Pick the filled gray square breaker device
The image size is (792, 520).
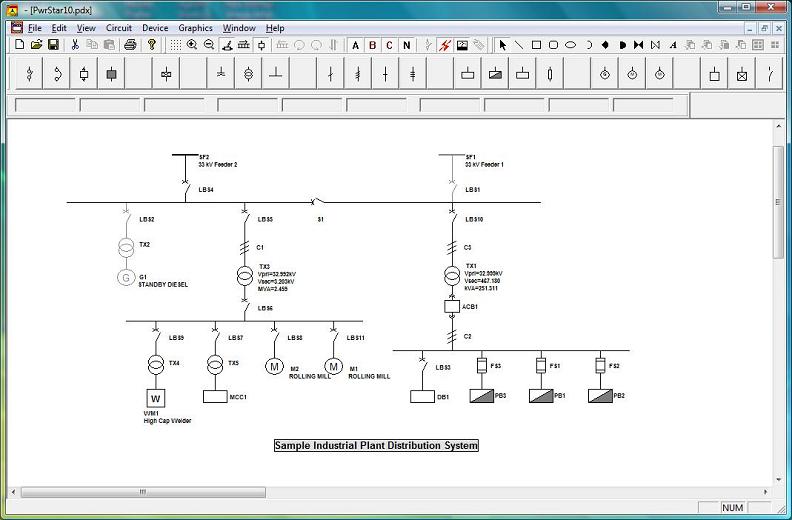click(112, 74)
